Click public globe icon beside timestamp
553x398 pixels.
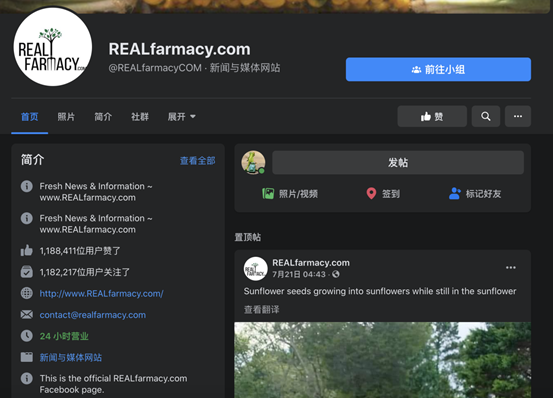(x=336, y=274)
